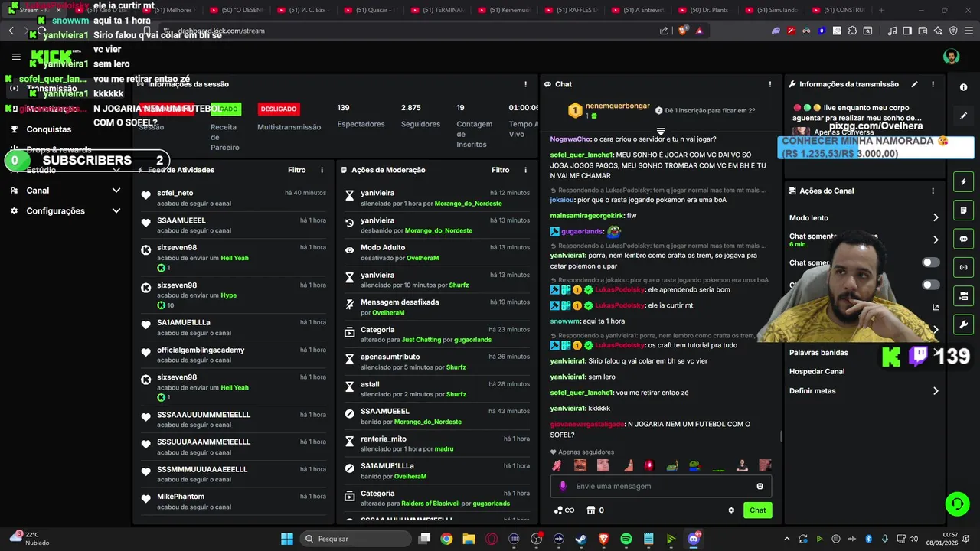Open Ações de Moderação three-dot menu
The height and width of the screenshot is (551, 980).
pyautogui.click(x=525, y=170)
